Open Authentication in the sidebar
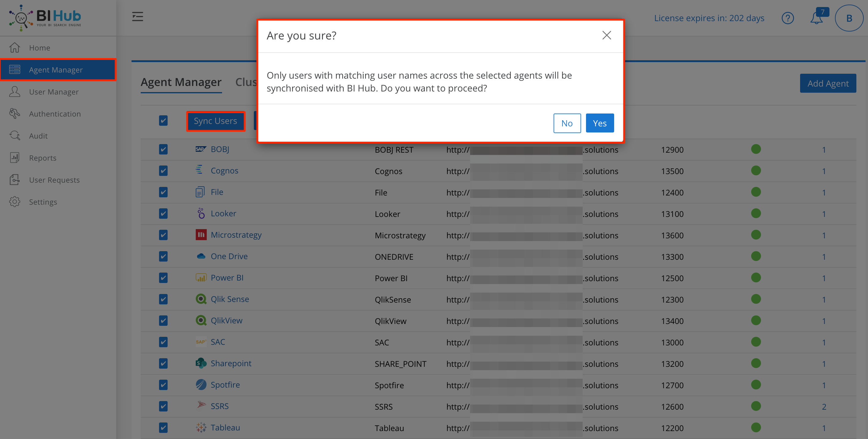Screen dimensions: 868x439 (58, 113)
